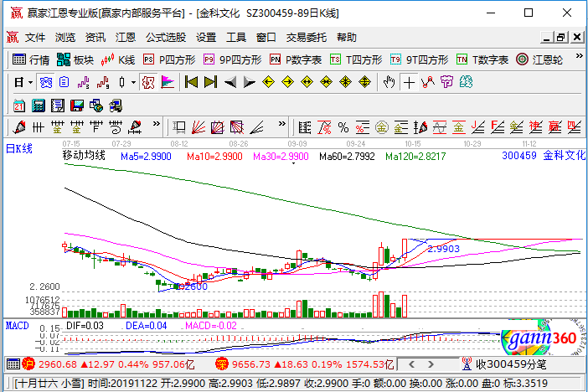Click the red fan lines icon
Screen dimensions: 588x392
(199, 127)
